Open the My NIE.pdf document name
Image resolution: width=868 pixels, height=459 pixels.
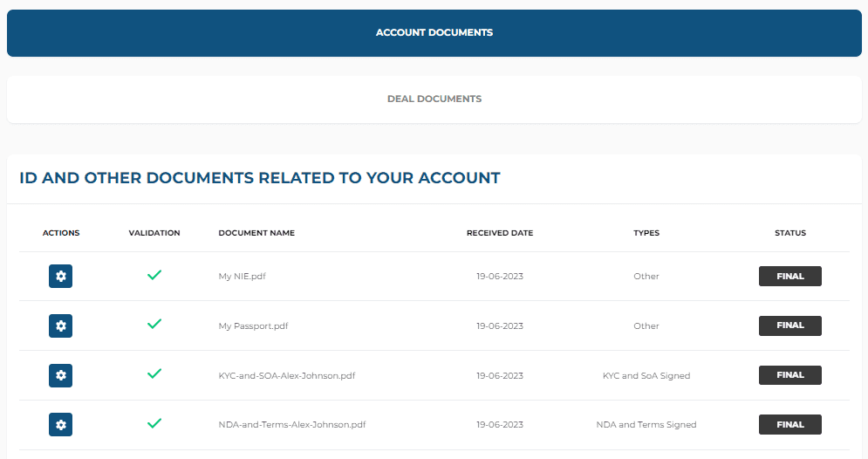[x=242, y=277]
